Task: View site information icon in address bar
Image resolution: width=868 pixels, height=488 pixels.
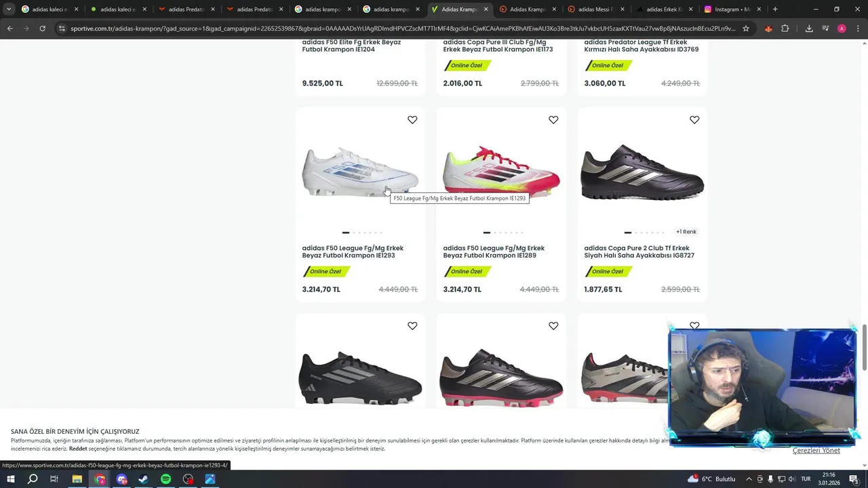Action: coord(62,28)
